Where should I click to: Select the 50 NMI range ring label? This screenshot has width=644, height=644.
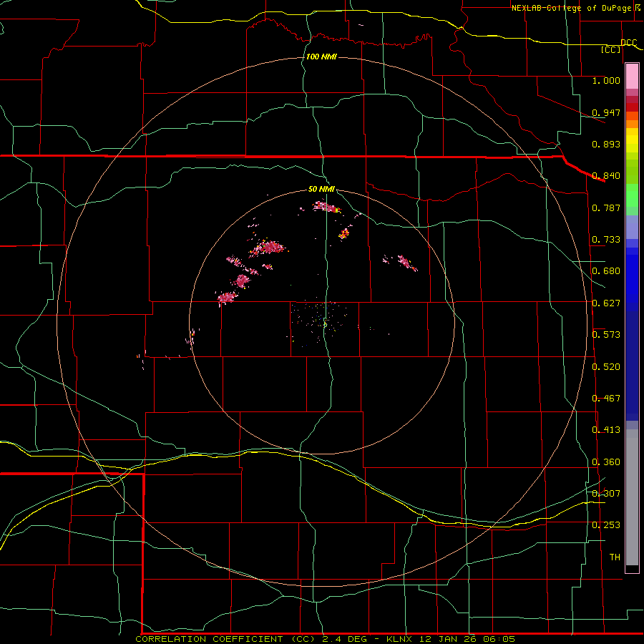[x=321, y=189]
